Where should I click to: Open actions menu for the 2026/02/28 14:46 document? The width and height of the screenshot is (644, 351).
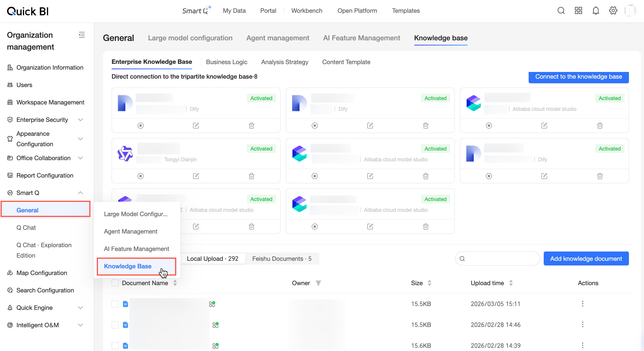click(583, 325)
